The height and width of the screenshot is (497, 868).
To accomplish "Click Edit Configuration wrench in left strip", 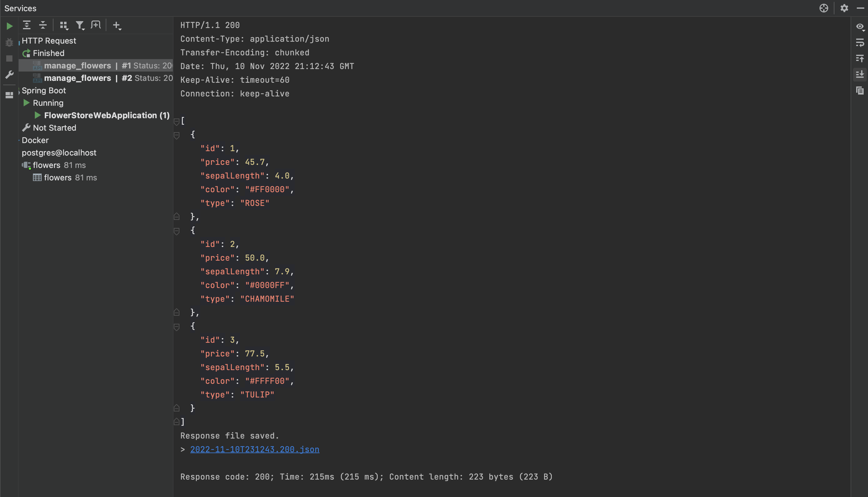I will [x=10, y=74].
